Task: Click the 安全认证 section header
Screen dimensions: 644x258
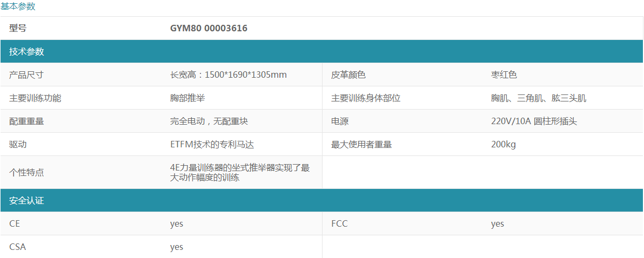Action: point(26,201)
